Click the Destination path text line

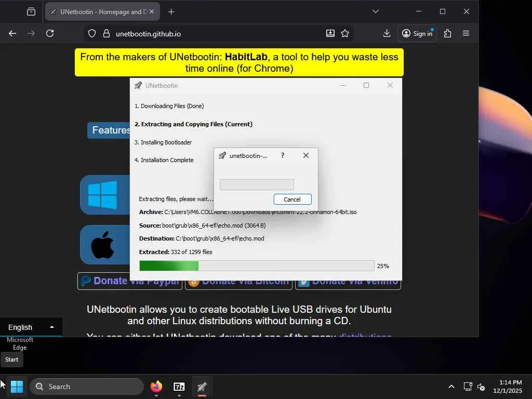202,238
